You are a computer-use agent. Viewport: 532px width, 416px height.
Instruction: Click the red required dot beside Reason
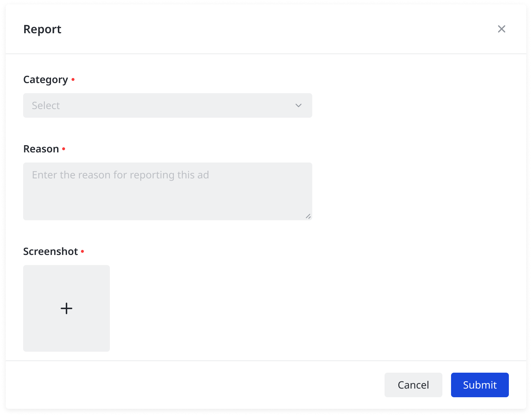(64, 149)
